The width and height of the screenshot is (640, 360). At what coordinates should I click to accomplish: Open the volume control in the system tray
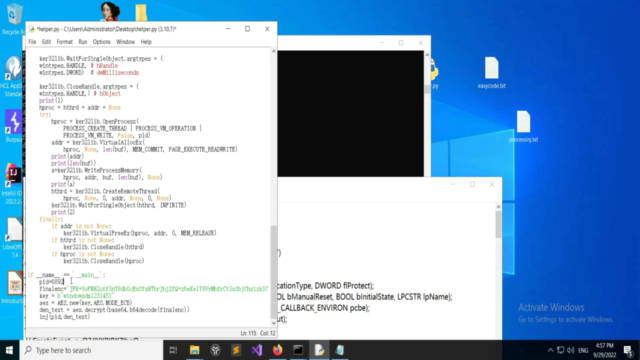(x=571, y=350)
